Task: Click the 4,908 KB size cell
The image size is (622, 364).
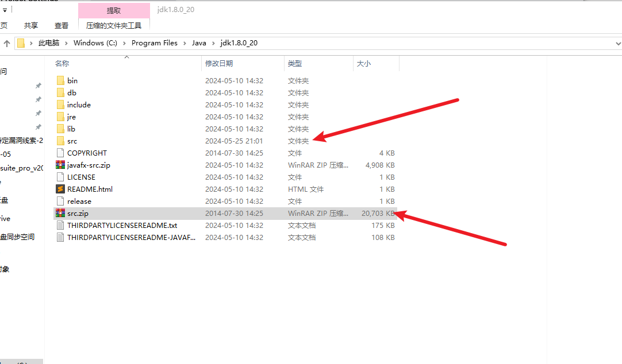Action: 380,165
